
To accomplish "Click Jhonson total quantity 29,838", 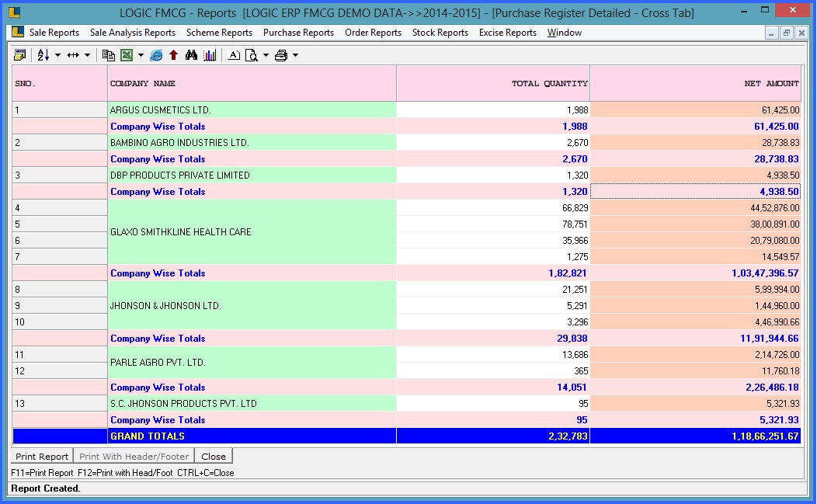I will click(x=493, y=339).
